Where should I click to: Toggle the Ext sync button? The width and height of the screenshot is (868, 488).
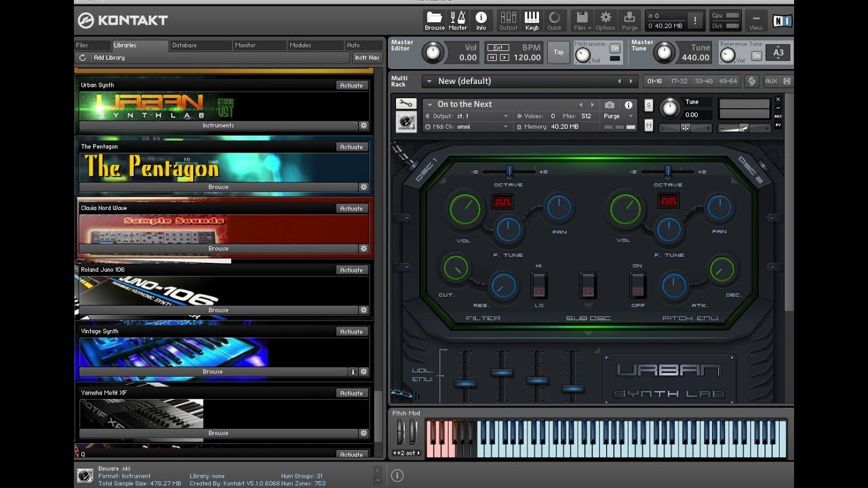[498, 47]
